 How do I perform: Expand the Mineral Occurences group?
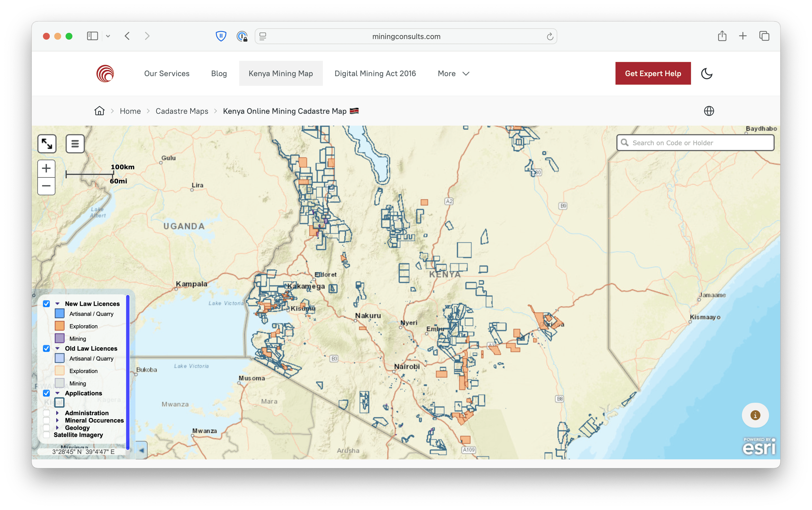(58, 420)
